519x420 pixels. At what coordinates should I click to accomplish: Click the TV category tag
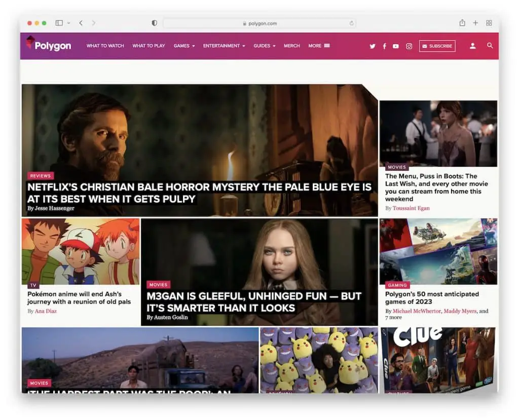[x=33, y=285]
